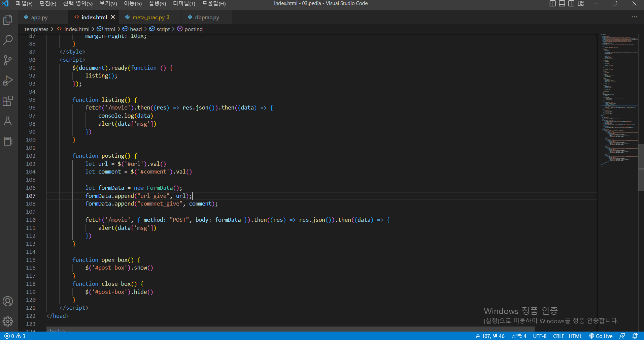This screenshot has height=340, width=644.
Task: Open the Manage settings gear
Action: pyautogui.click(x=8, y=321)
